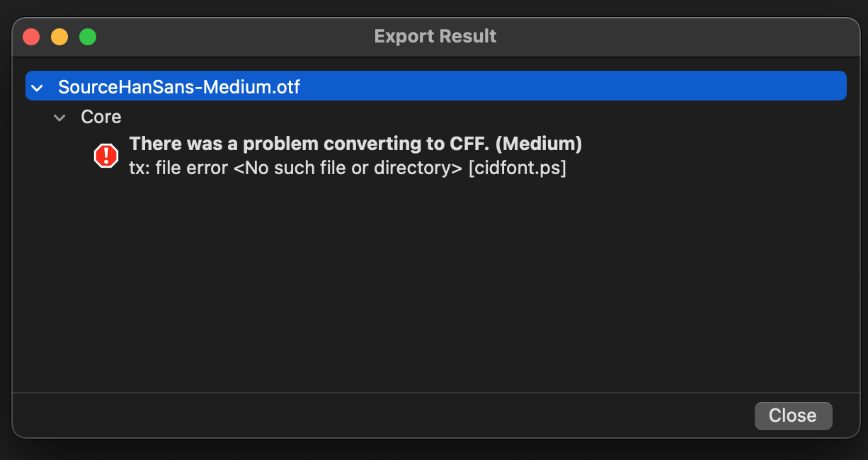
Task: Click blank space right of the highlighted file row
Action: point(566,86)
